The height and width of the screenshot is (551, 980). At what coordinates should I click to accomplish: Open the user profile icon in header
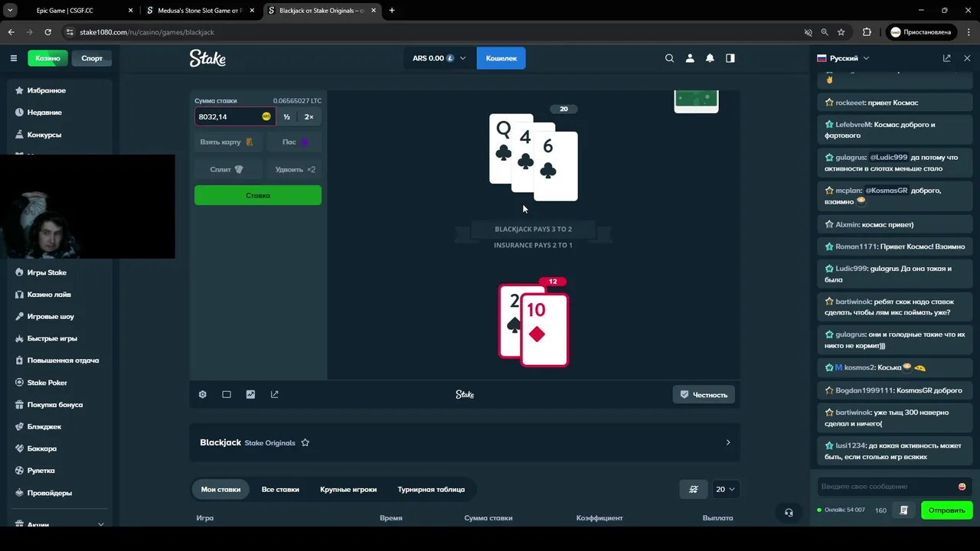pos(690,58)
